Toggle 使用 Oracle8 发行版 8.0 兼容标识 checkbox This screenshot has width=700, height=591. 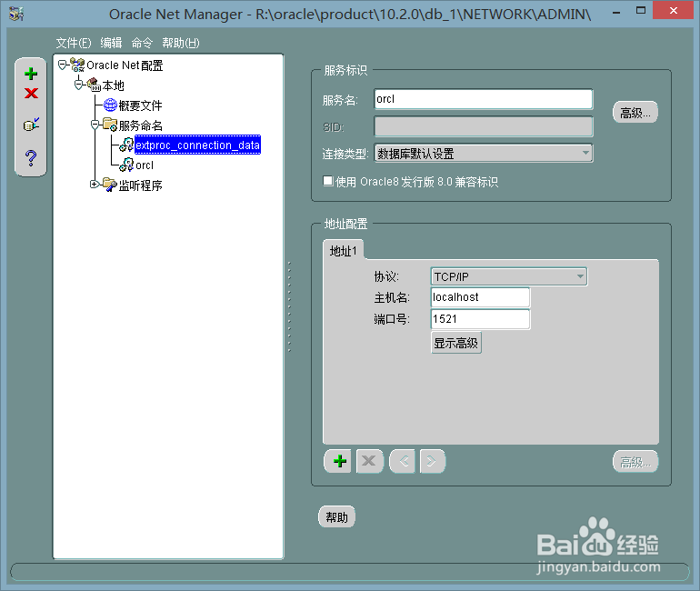328,181
